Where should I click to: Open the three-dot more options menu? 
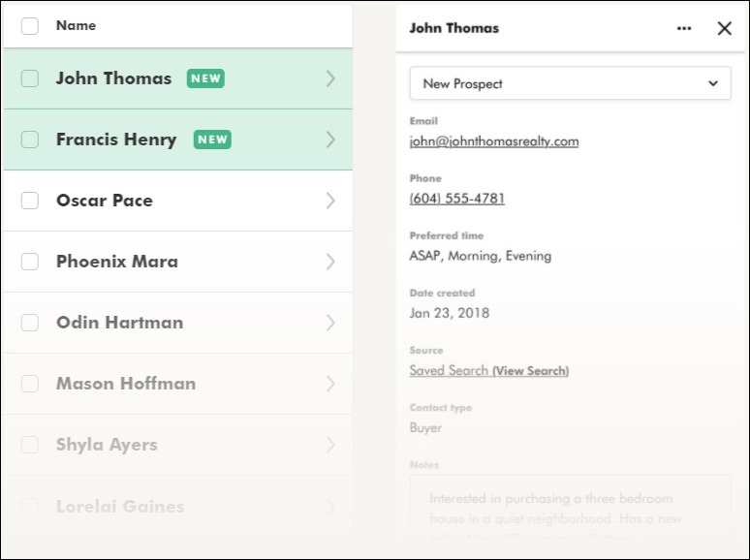click(x=684, y=28)
